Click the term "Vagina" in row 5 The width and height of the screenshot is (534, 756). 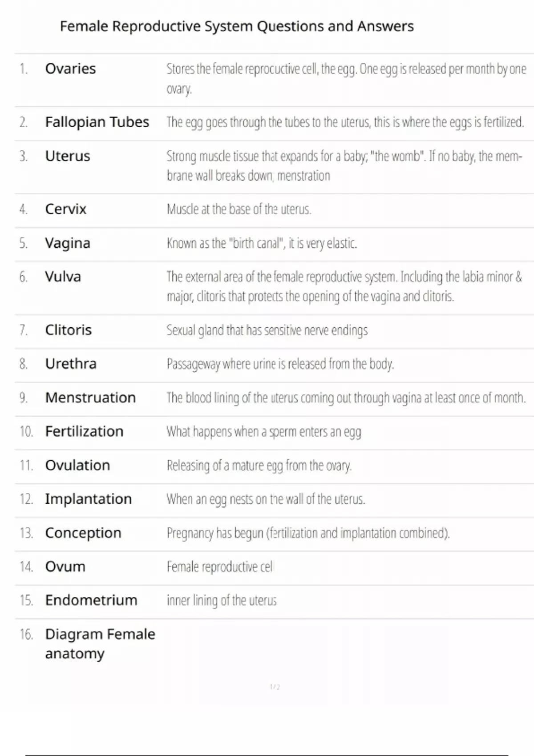pos(68,243)
